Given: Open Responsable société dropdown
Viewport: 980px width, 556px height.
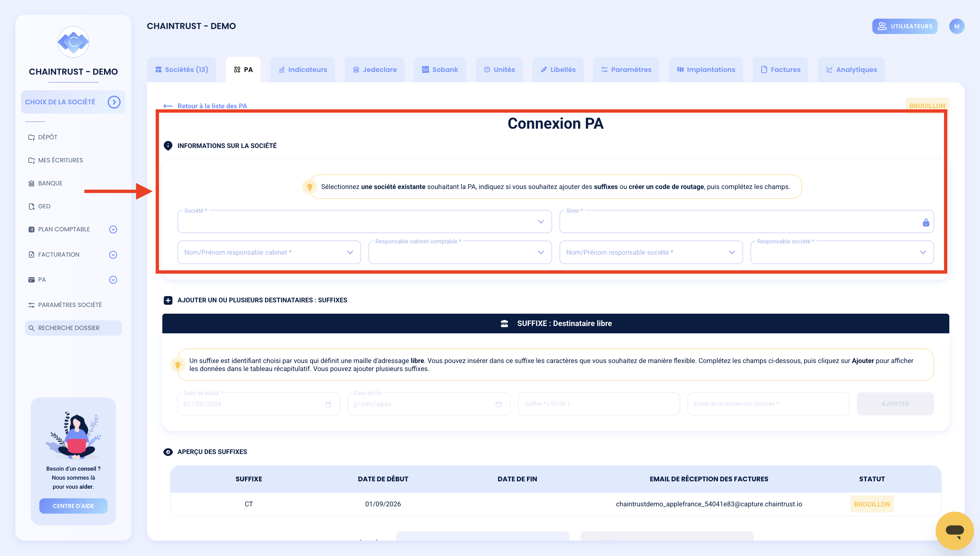Looking at the screenshot, I should pyautogui.click(x=842, y=252).
